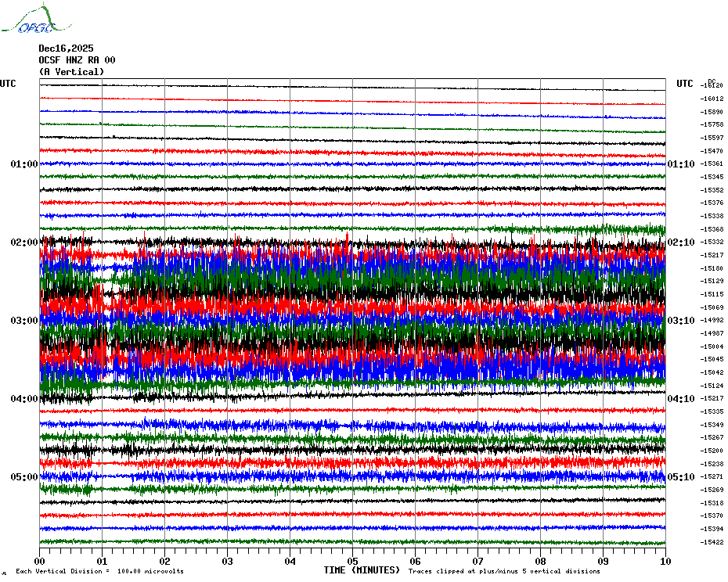Image resolution: width=728 pixels, height=582 pixels.
Task: Click the DC offset value "-15318"
Action: tap(712, 503)
